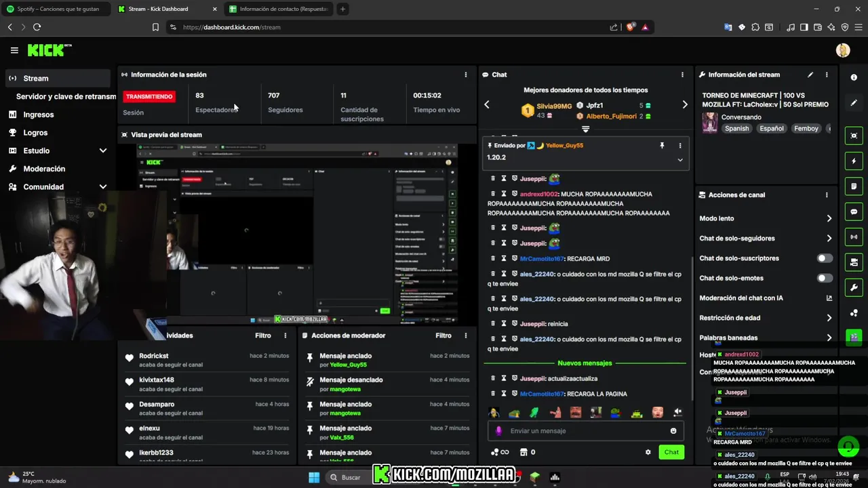Expand the Comunidad sidebar section
This screenshot has height=488, width=868.
pyautogui.click(x=103, y=187)
